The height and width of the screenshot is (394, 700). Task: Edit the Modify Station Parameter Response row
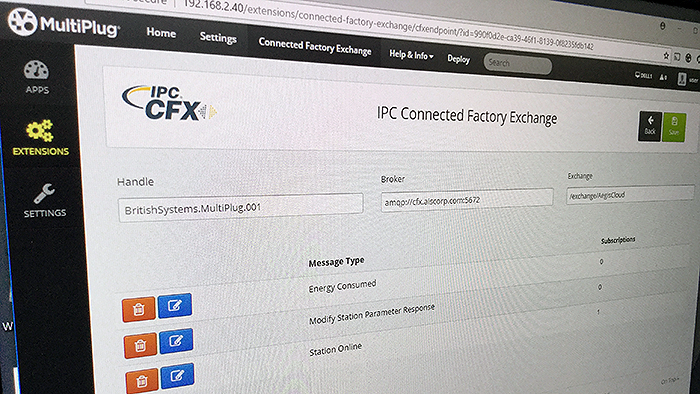[176, 341]
